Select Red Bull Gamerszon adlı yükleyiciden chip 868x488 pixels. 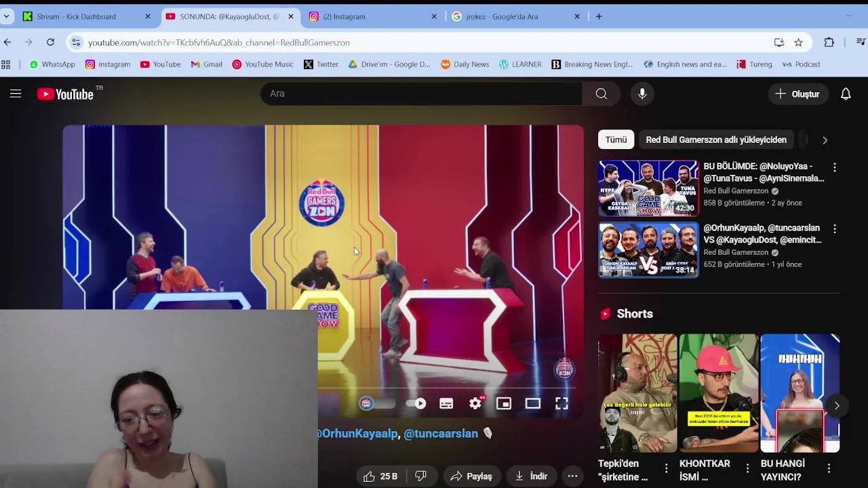(x=716, y=140)
